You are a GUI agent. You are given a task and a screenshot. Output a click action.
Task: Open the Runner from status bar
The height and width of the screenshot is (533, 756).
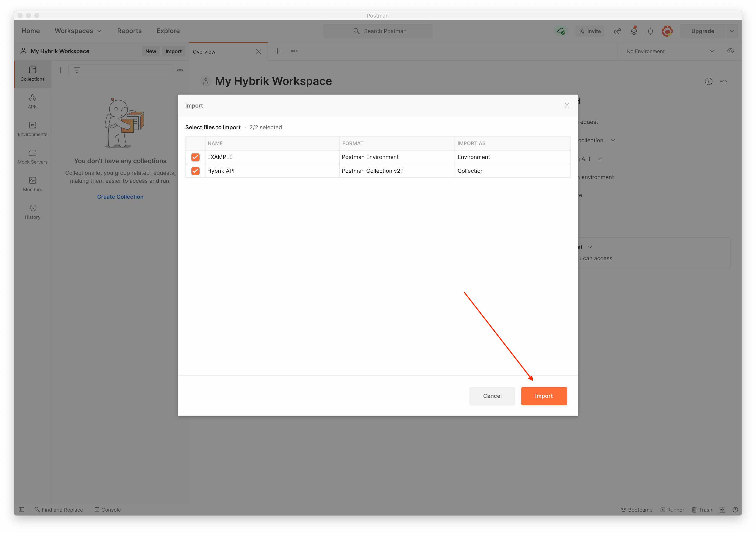[672, 510]
